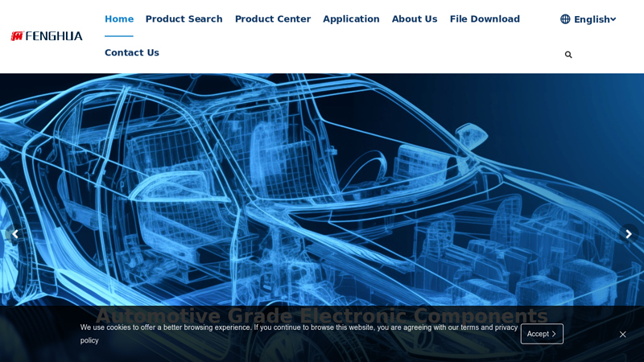644x362 pixels.
Task: Go to the About Us page
Action: pos(415,19)
